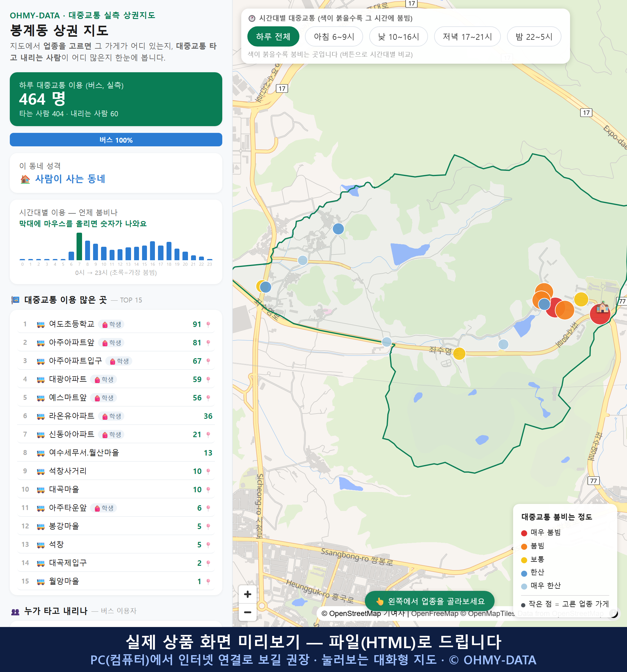Click the icon next to 대중교통 이용 많은 곳
The image size is (627, 672).
coord(16,300)
